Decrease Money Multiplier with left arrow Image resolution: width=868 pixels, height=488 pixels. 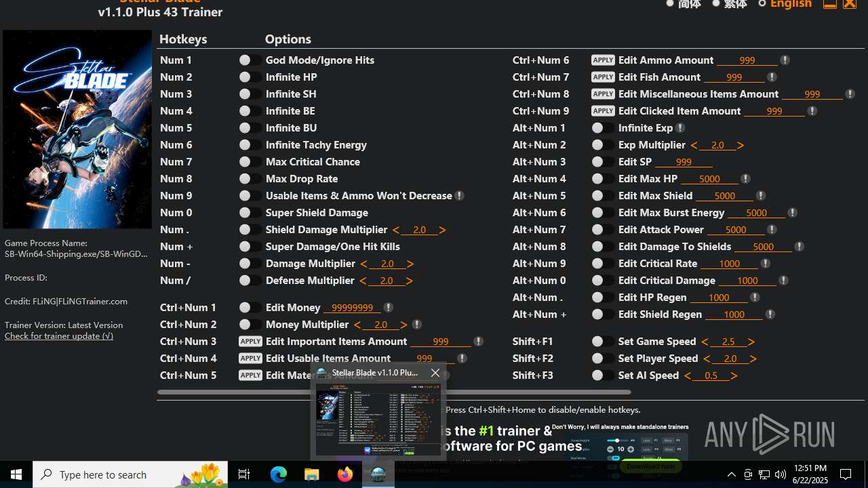coord(357,325)
